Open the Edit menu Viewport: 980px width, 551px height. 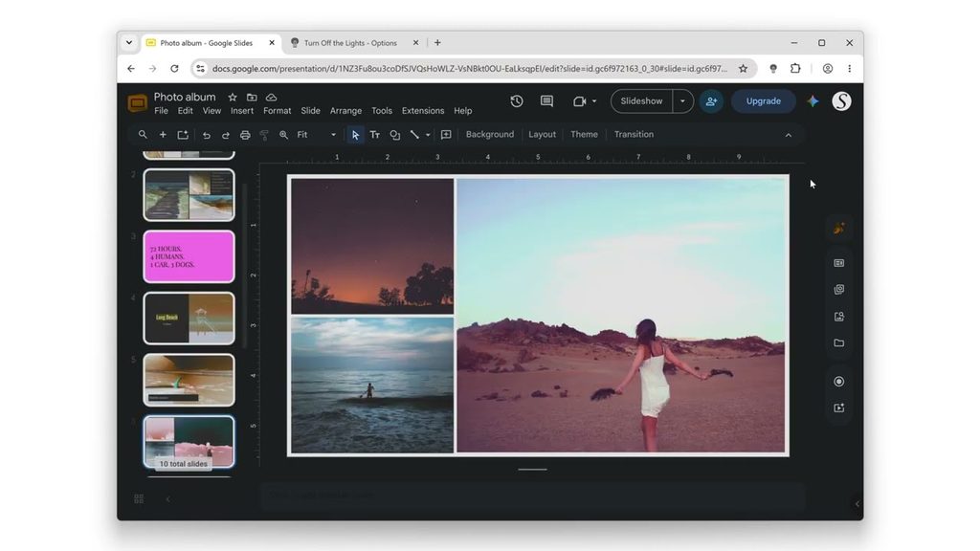(185, 111)
